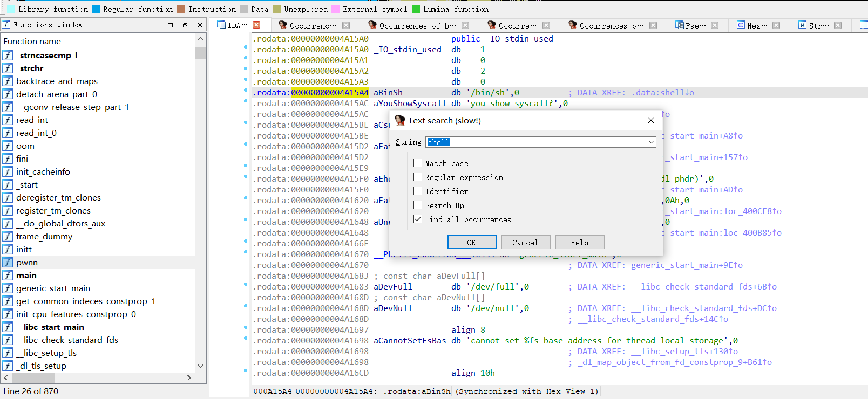Click the External symbol legend color swatch
Viewport: 868px width, 399px height.
pos(335,9)
